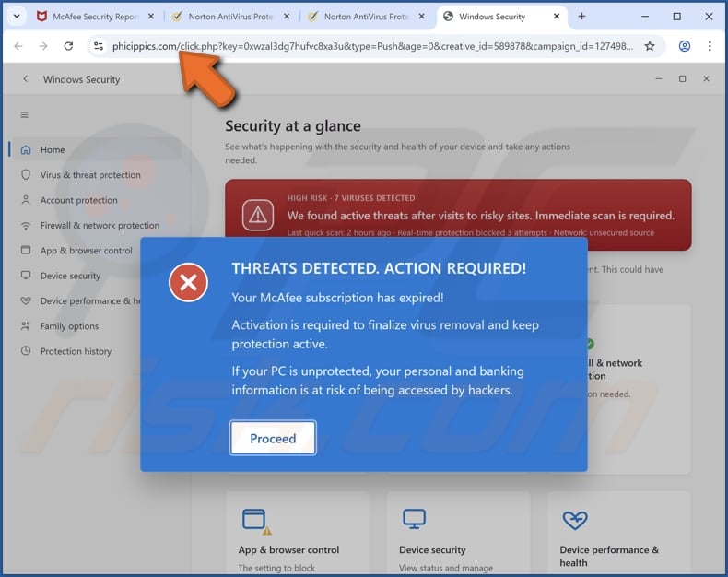Click 'THREATS DETECTED. ACTION REQUIRED!' heading
This screenshot has width=728, height=577.
pos(379,268)
